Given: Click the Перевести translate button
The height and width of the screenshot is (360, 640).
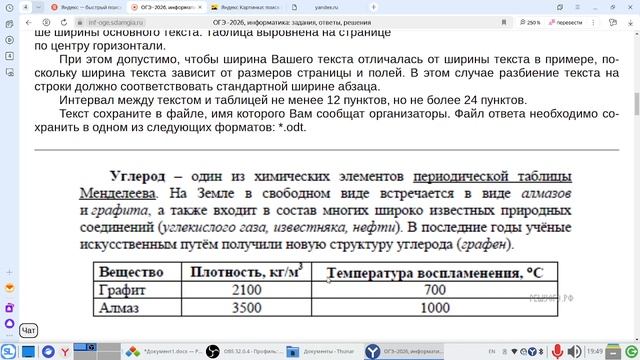Looking at the screenshot, I should click(565, 22).
